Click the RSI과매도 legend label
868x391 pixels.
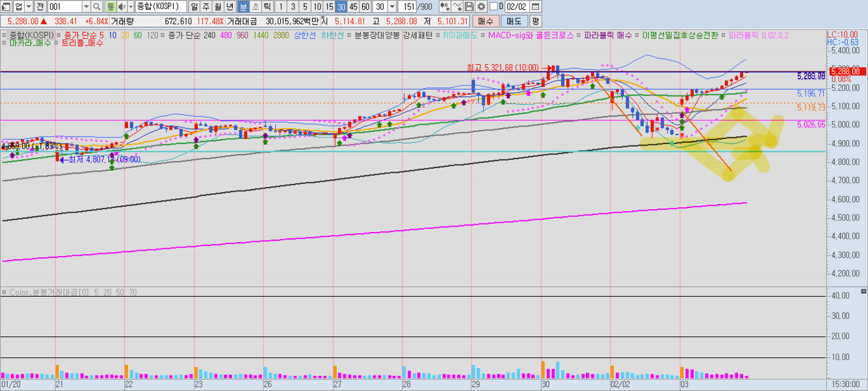(x=460, y=35)
